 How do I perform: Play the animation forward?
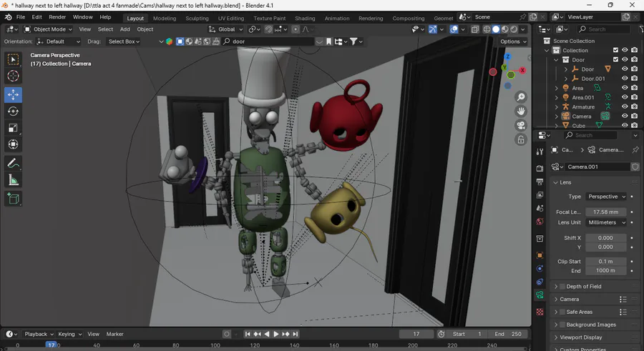coord(276,334)
